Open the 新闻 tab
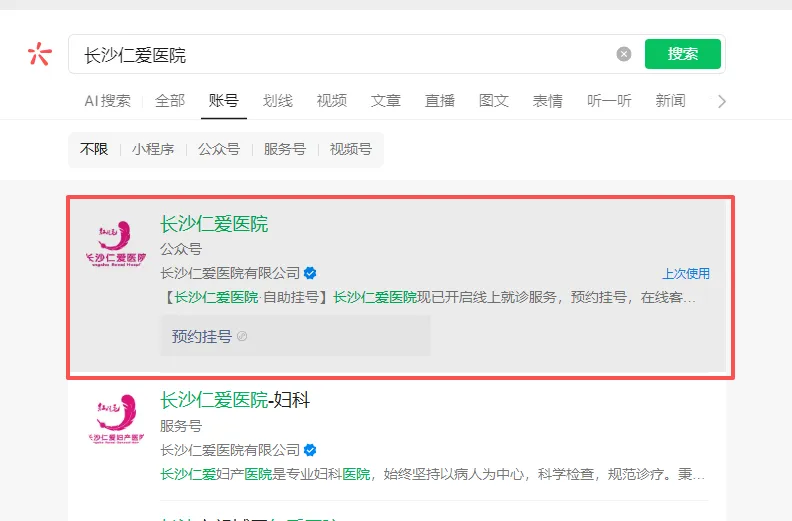792x521 pixels. (x=670, y=101)
